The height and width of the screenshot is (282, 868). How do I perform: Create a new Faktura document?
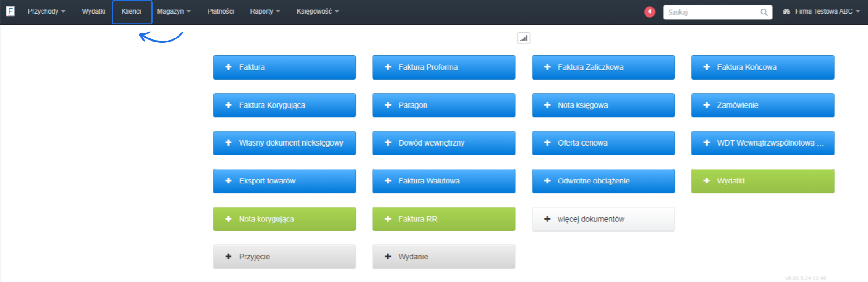coord(284,67)
